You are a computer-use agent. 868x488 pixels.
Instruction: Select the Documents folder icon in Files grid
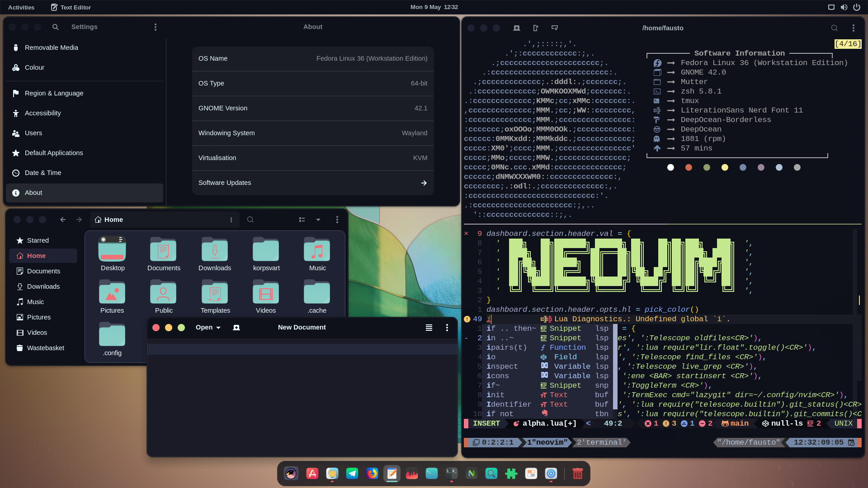163,249
